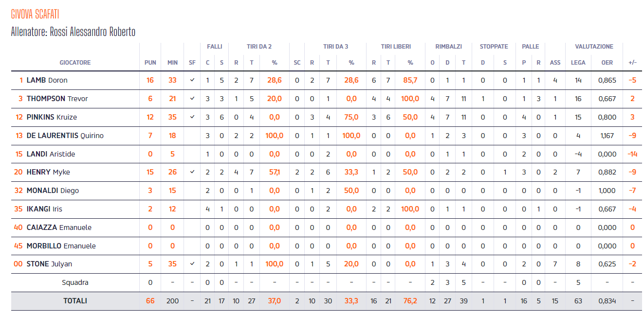This screenshot has width=644, height=315.
Task: Click the starter checkmark for PINKINS Kruize
Action: [x=192, y=117]
